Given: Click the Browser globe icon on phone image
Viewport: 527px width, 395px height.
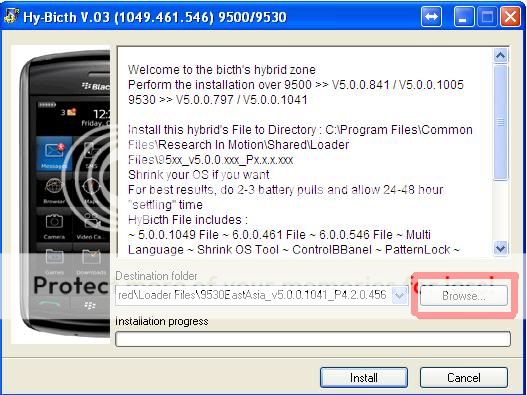Looking at the screenshot, I should pos(54,191).
